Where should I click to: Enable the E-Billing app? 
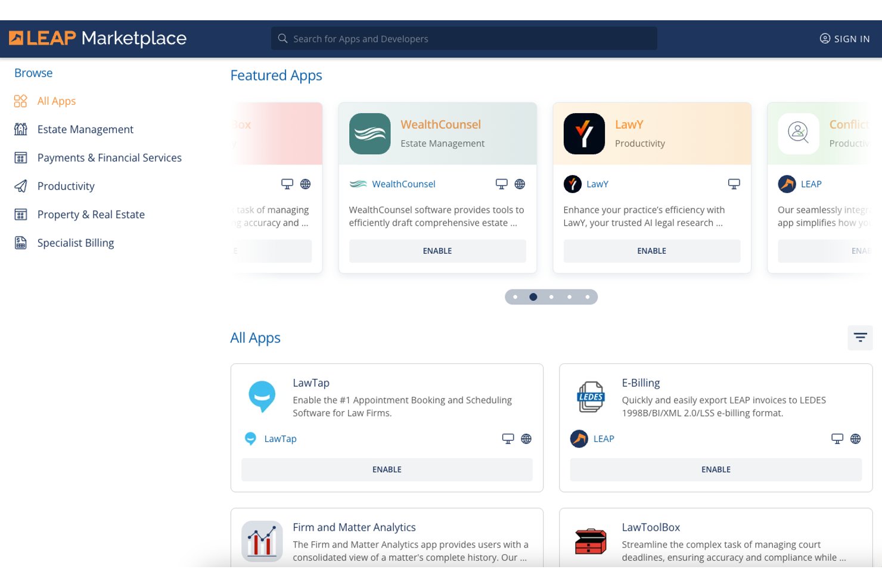[716, 469]
